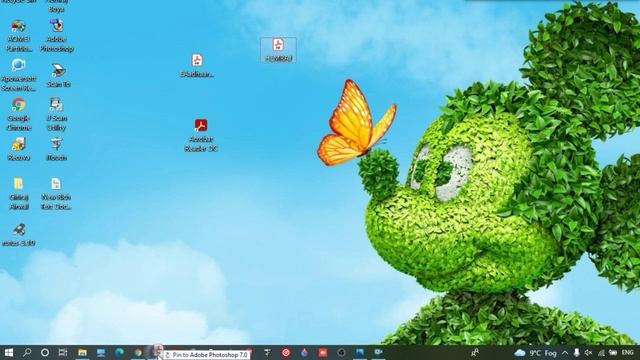
Task: Launch the Apowersoft Screen Recorder shortcut
Action: [x=18, y=75]
